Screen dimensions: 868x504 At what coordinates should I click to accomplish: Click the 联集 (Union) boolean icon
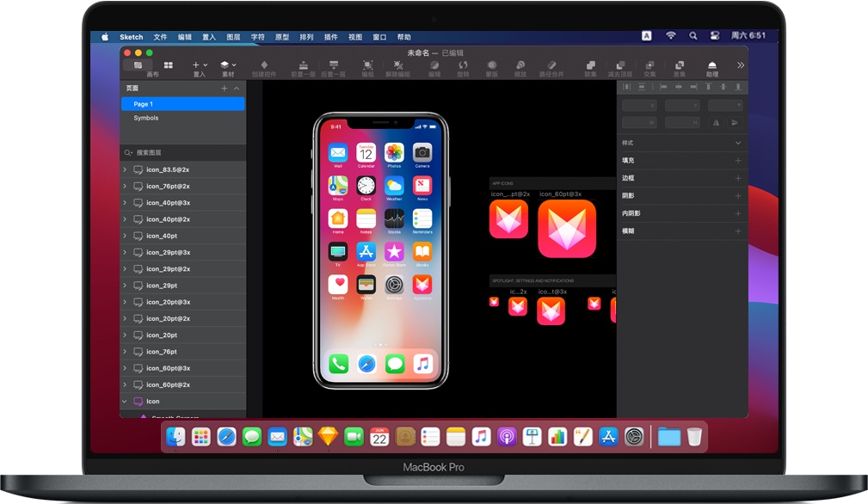tap(590, 65)
